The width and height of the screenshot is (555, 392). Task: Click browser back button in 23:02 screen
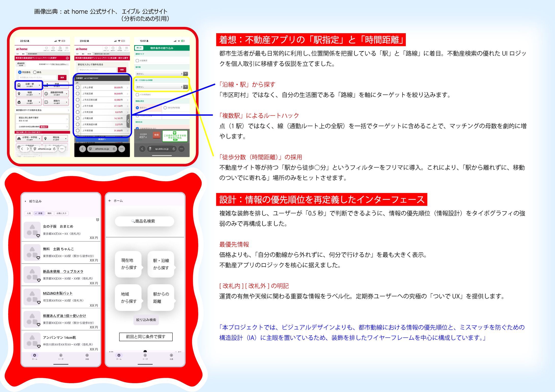point(82,149)
